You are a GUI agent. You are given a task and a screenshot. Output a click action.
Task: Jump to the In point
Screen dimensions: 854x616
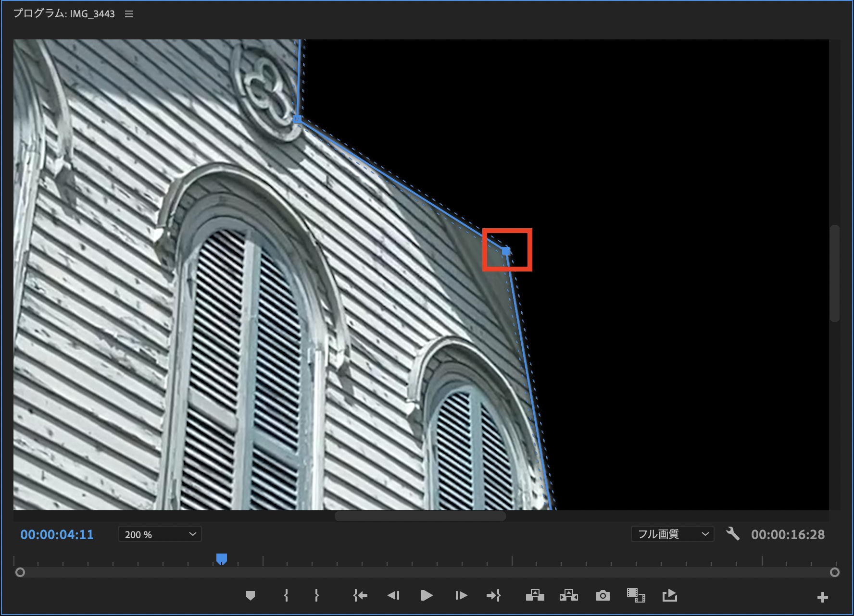click(360, 596)
